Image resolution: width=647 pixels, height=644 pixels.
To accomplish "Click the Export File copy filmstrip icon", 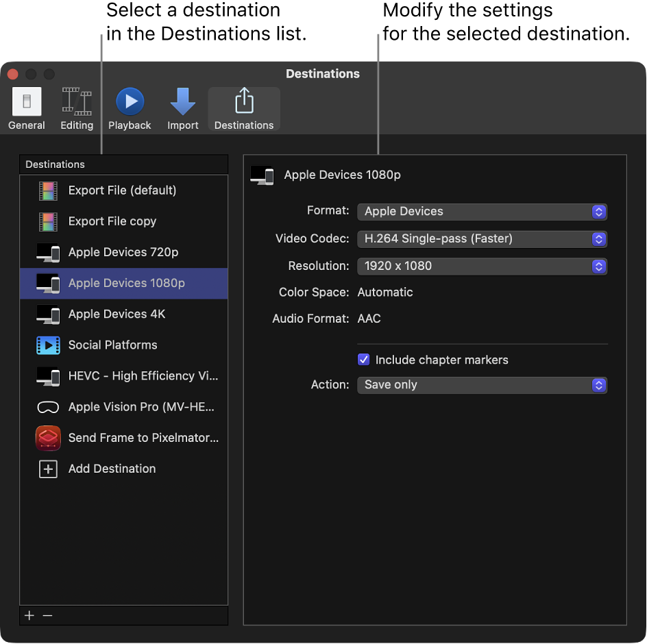I will coord(48,221).
